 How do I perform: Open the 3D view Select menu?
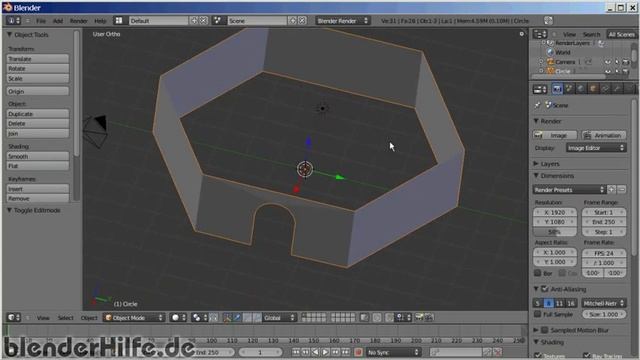[x=65, y=318]
